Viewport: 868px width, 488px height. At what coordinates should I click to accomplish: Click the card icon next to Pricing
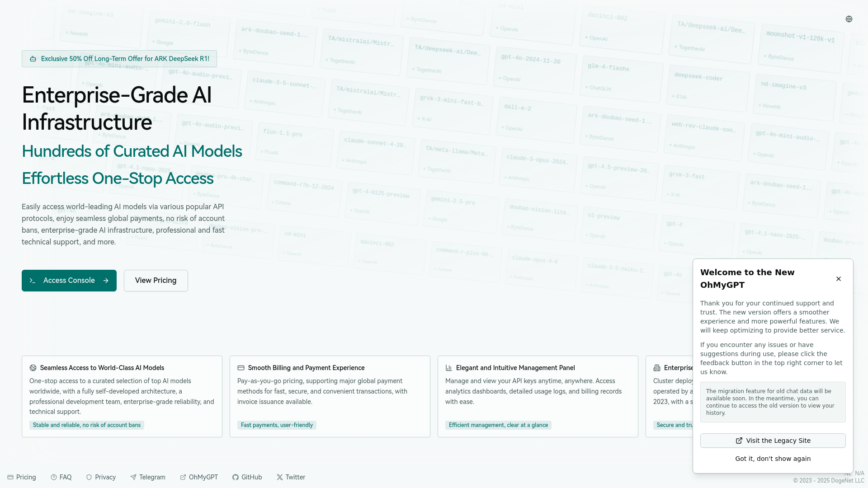10,477
